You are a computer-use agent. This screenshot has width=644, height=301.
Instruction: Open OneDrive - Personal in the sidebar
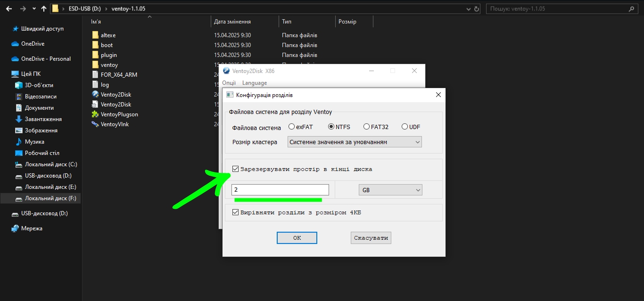point(46,59)
